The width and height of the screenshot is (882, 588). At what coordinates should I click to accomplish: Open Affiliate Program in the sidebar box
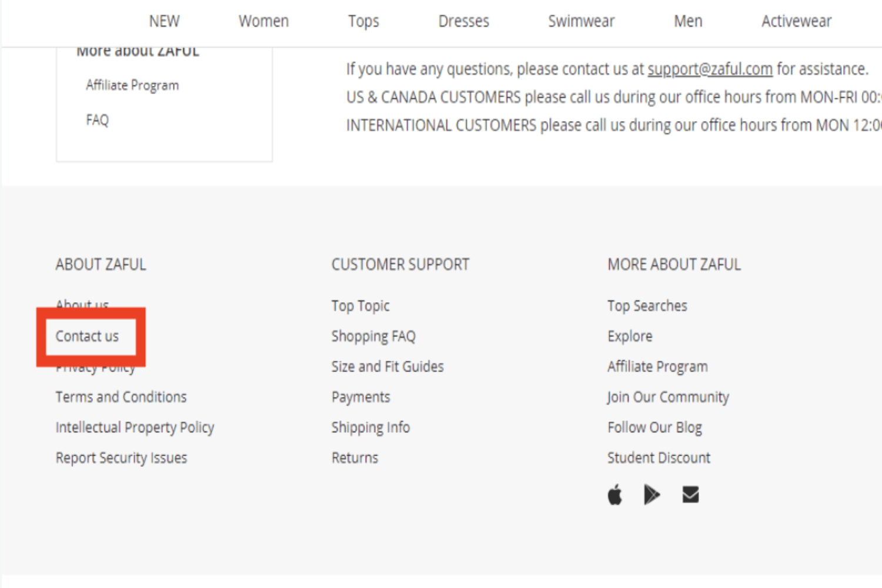click(x=132, y=86)
